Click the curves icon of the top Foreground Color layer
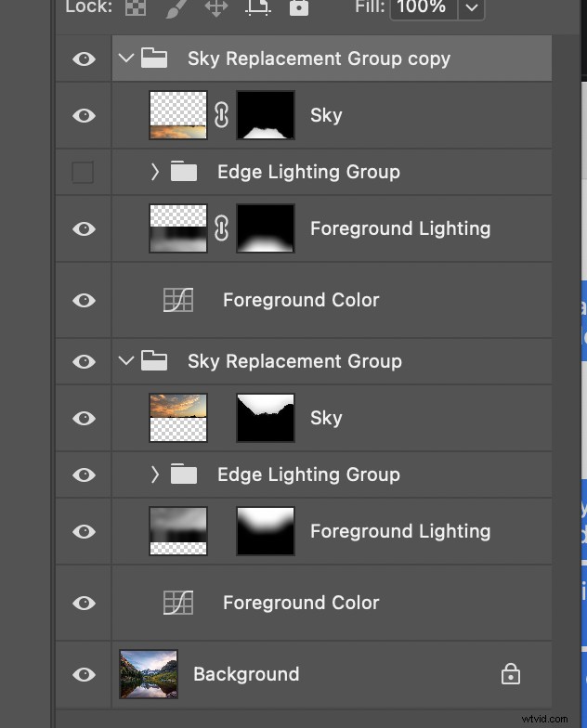 [177, 300]
